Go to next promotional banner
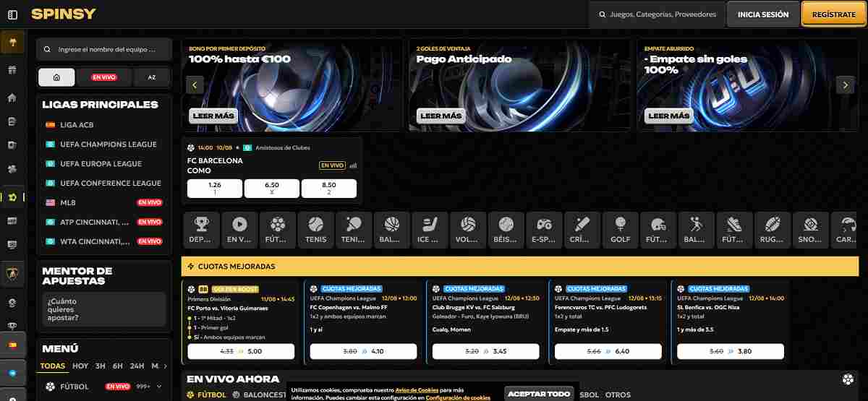 (845, 85)
